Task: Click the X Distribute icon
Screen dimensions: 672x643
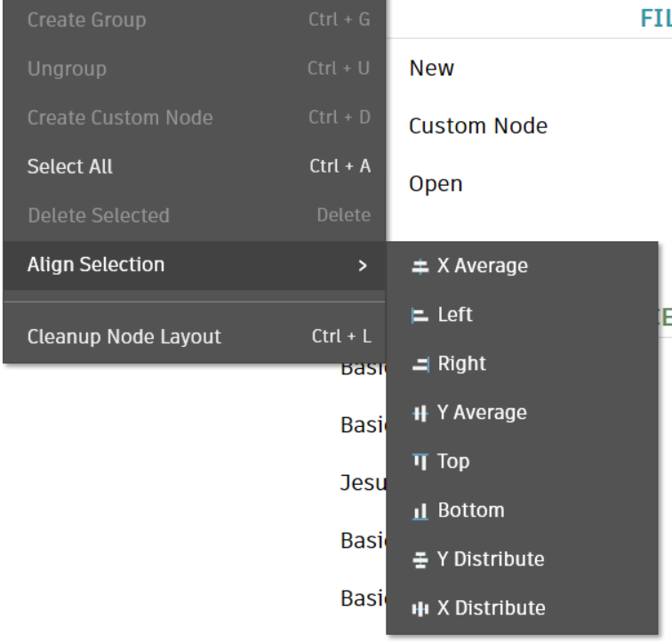Action: click(x=420, y=608)
